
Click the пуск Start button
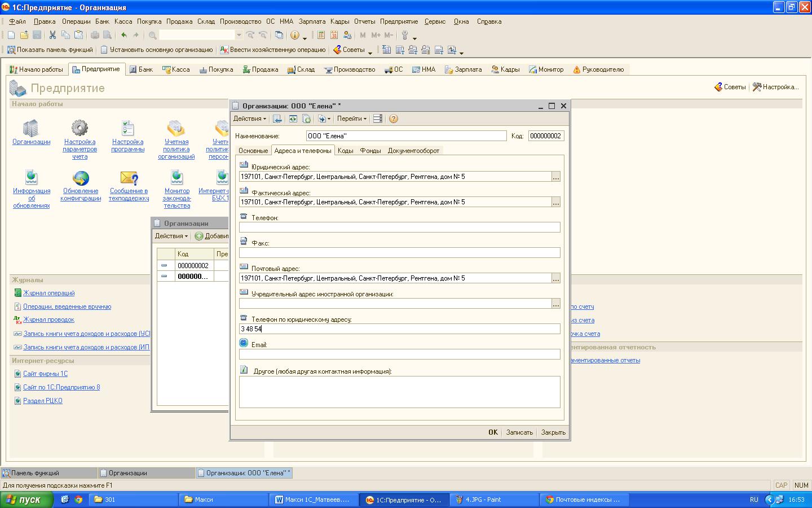pyautogui.click(x=27, y=500)
